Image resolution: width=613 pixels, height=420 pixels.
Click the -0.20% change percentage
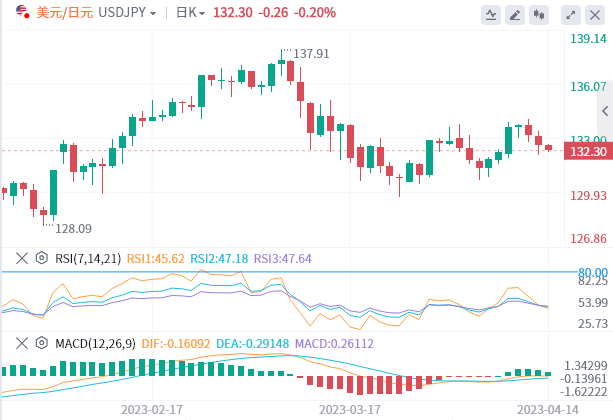tap(315, 13)
